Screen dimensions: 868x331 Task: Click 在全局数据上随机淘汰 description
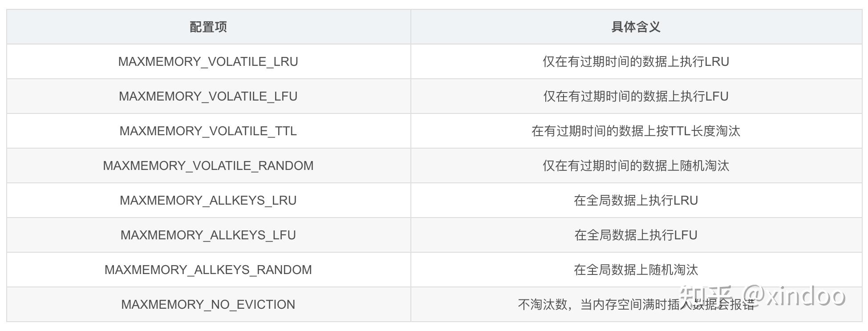(636, 270)
